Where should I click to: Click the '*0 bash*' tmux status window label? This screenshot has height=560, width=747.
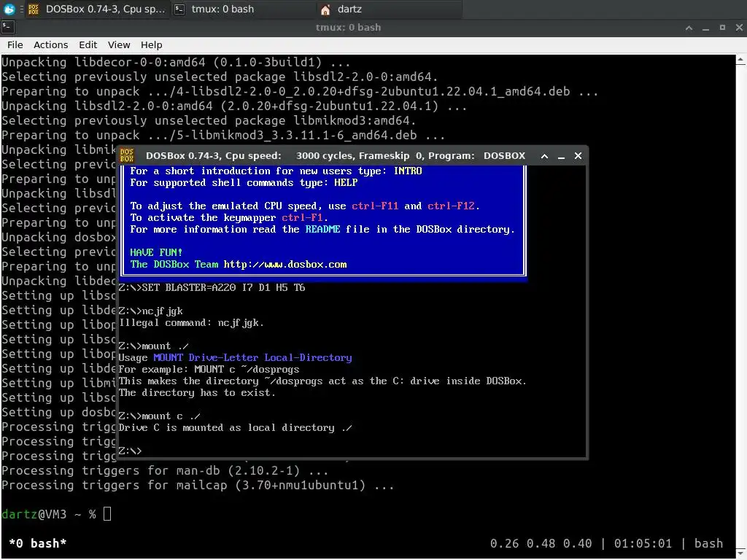click(x=38, y=543)
